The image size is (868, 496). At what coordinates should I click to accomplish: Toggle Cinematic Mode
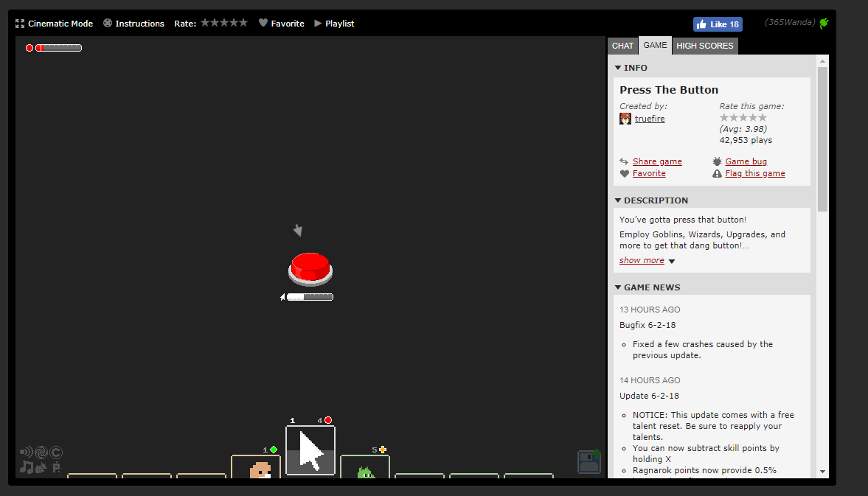coord(54,24)
